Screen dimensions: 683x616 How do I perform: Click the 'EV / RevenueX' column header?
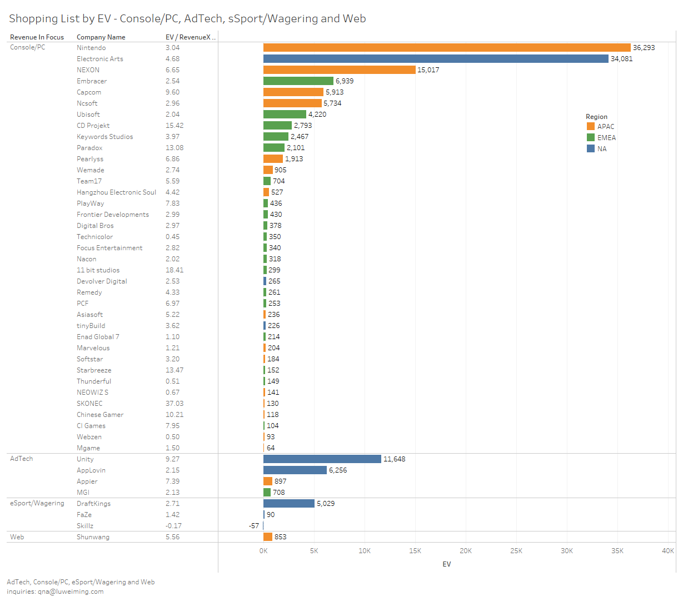click(190, 37)
